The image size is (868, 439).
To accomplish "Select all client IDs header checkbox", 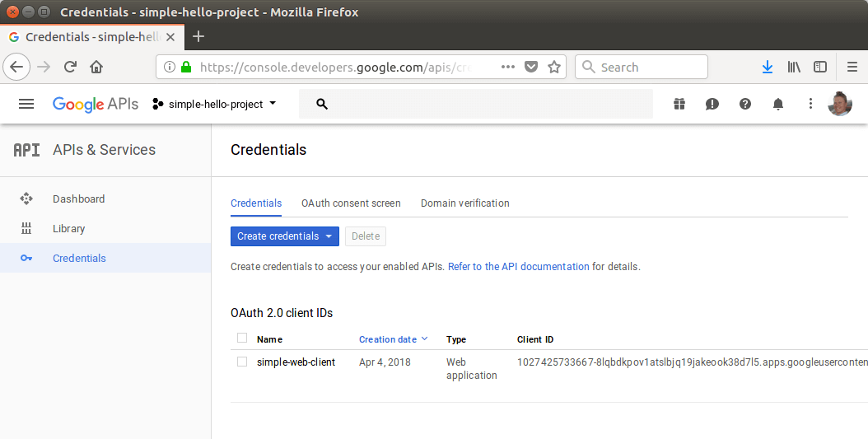I will point(242,338).
